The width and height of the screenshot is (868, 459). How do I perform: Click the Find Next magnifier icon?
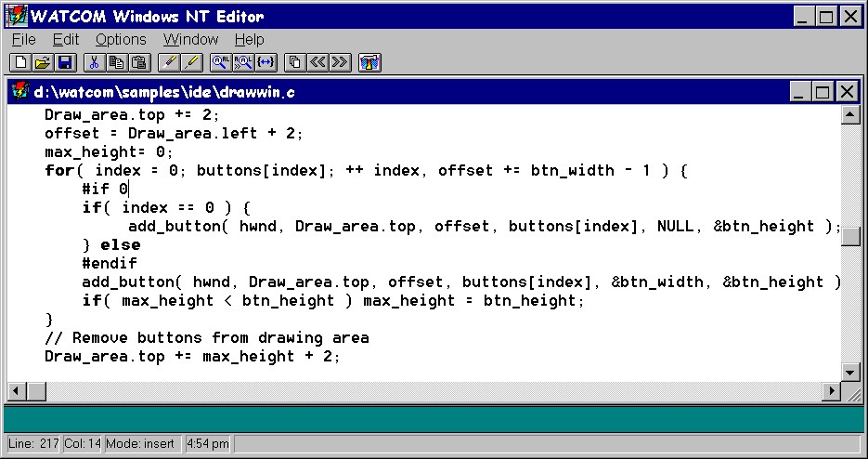pyautogui.click(x=243, y=62)
